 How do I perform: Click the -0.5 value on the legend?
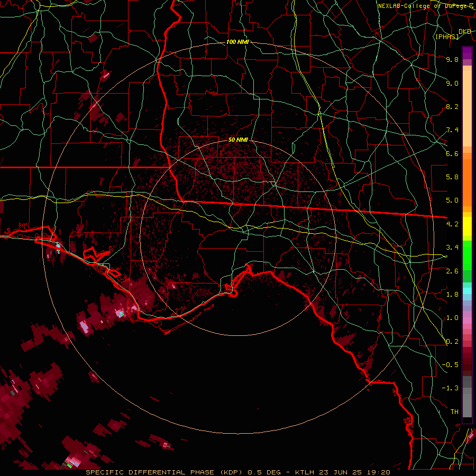[450, 365]
